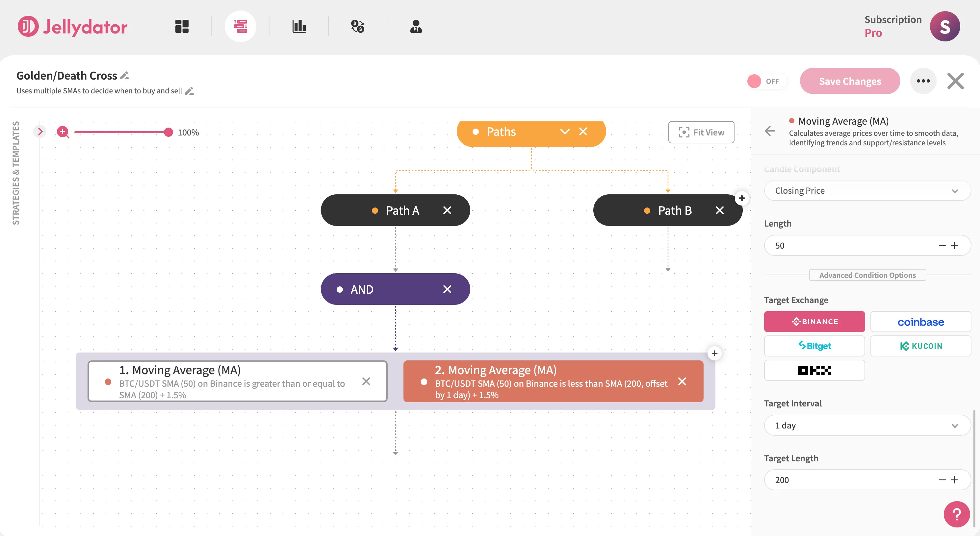Decrease the Length value
Screen dimensions: 980x536
tap(942, 246)
